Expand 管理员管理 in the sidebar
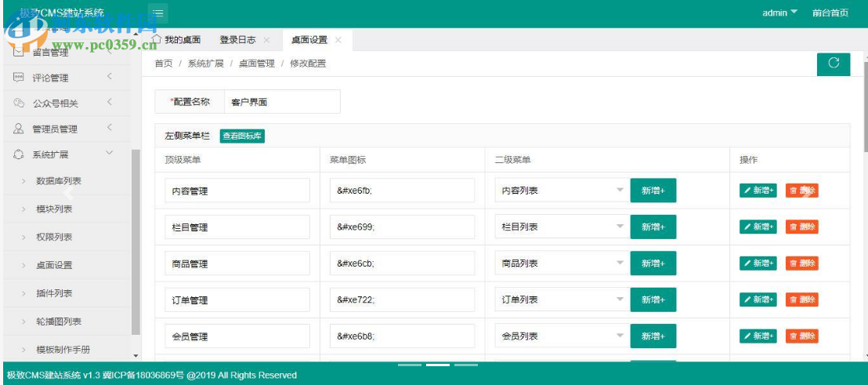 [67, 129]
